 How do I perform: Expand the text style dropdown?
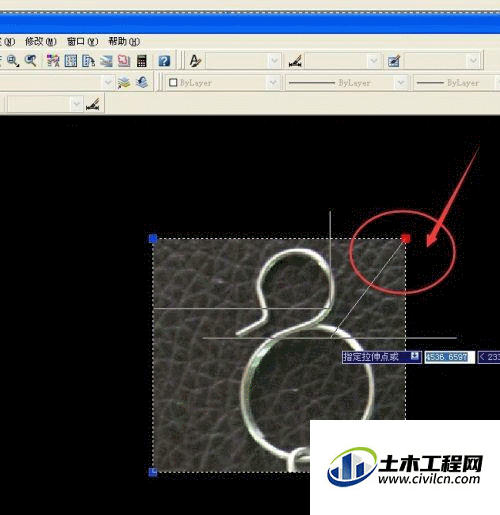coord(274,61)
